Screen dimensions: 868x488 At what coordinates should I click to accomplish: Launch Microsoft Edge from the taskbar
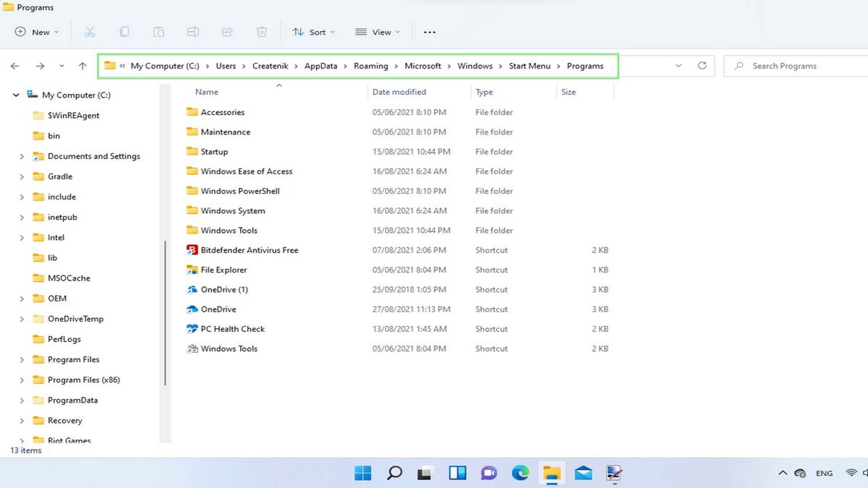(520, 473)
